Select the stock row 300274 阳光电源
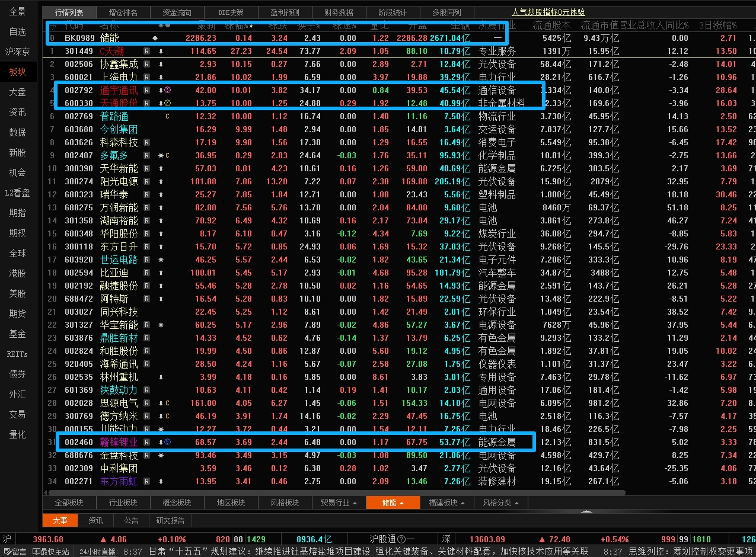The image size is (756, 557). [x=400, y=181]
